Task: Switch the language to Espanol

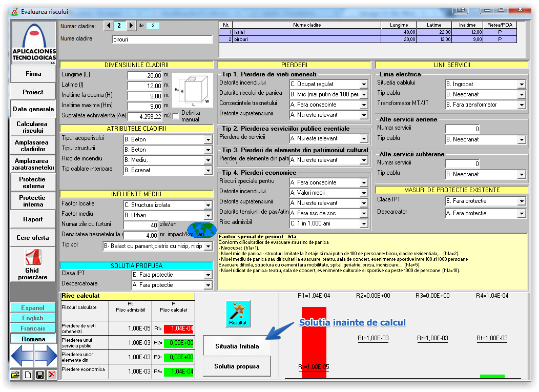Action: (x=33, y=308)
